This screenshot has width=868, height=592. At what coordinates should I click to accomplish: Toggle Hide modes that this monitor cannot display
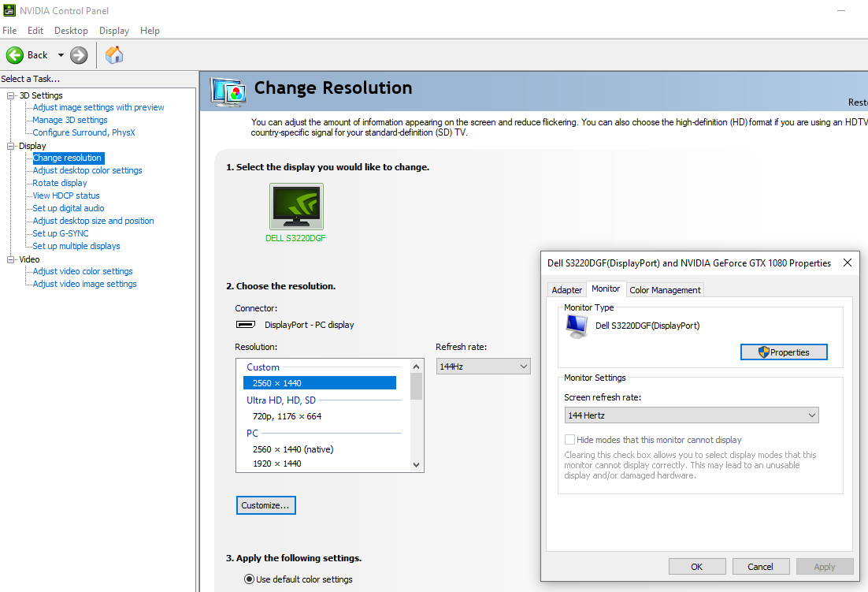click(x=569, y=440)
